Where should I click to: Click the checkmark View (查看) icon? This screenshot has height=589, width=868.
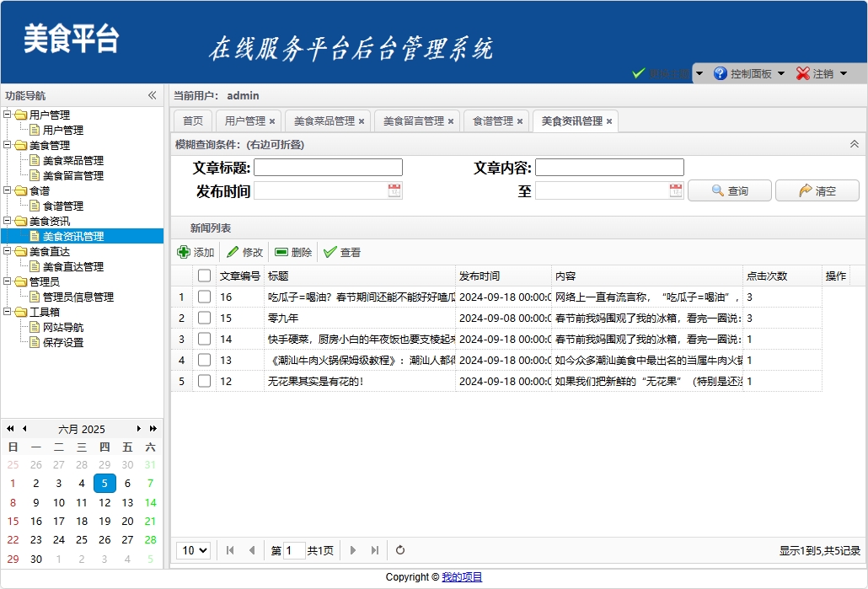(x=330, y=252)
